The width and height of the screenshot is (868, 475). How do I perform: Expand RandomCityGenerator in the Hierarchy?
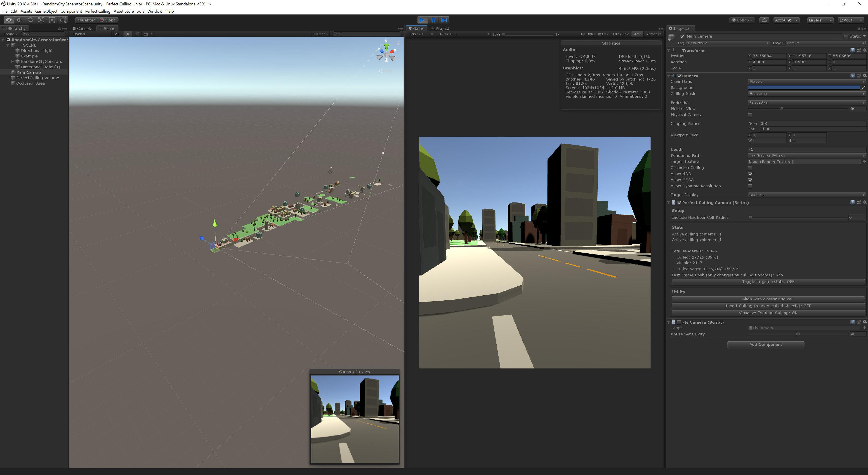pos(12,61)
